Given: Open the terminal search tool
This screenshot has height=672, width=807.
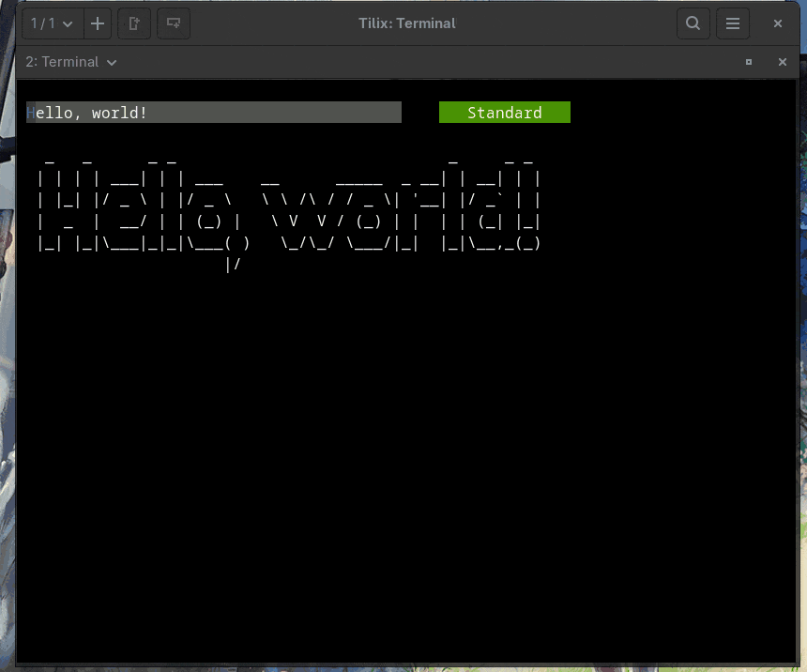Looking at the screenshot, I should (x=693, y=23).
